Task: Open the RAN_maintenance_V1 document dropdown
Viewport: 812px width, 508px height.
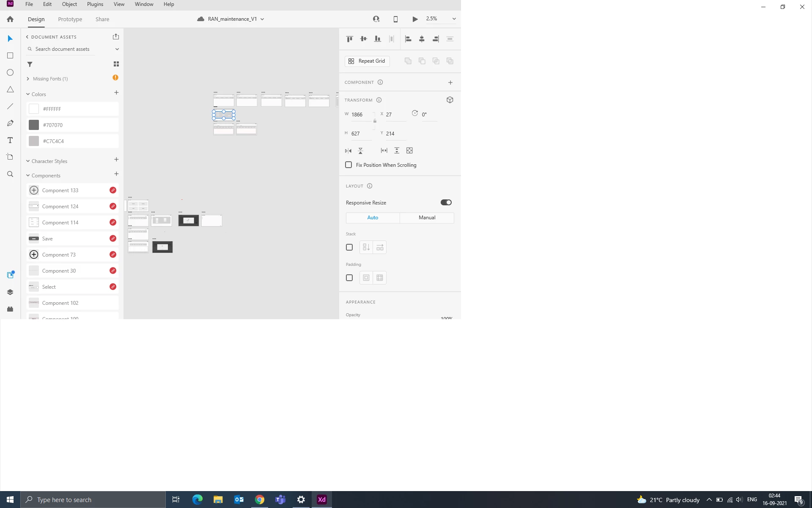Action: click(262, 19)
